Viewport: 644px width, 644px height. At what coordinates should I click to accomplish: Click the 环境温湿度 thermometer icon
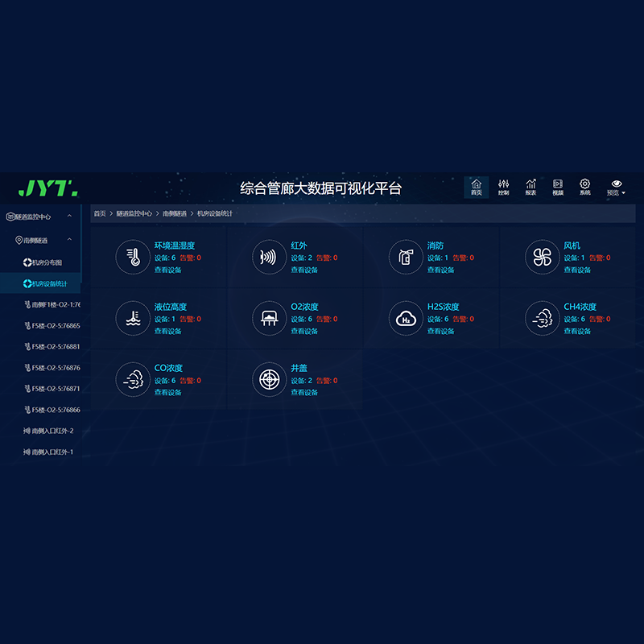click(x=133, y=257)
